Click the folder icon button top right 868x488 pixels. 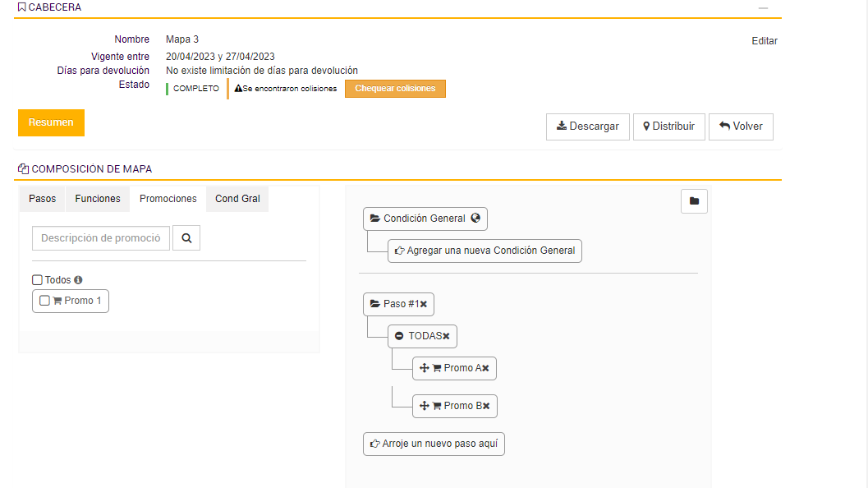694,201
